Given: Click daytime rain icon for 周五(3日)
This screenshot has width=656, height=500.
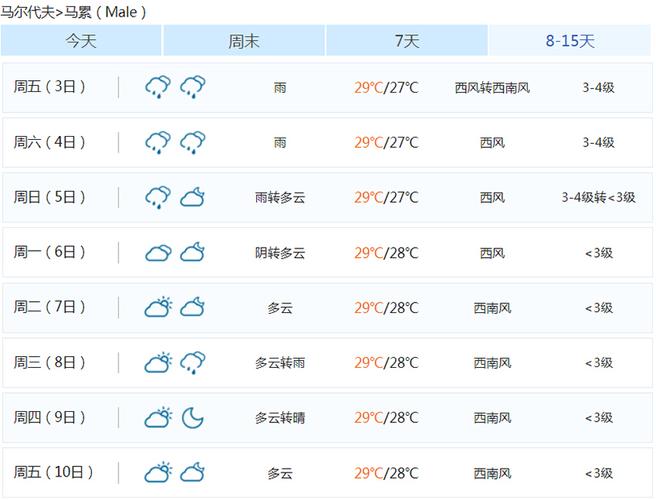Looking at the screenshot, I should (158, 87).
